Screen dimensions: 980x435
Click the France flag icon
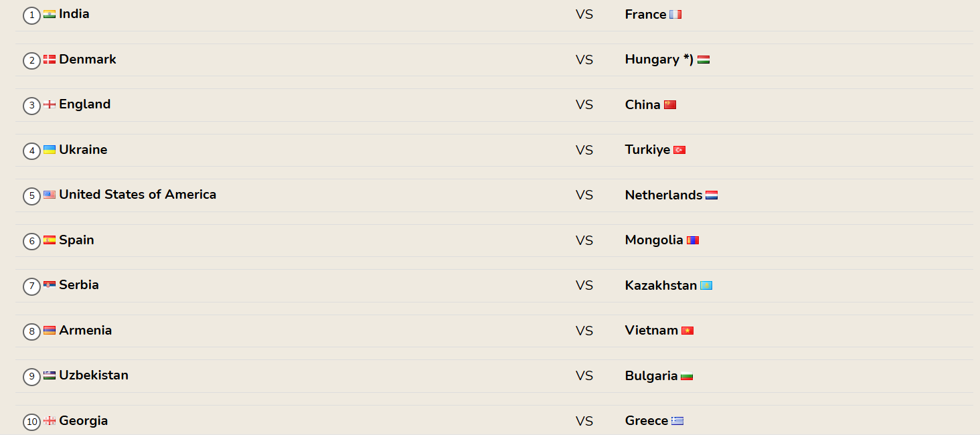point(675,14)
